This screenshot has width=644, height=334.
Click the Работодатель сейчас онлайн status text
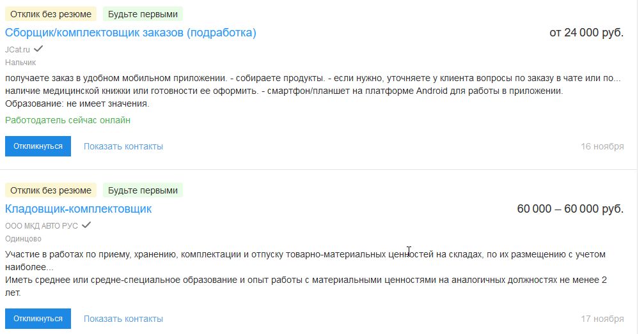[x=68, y=120]
